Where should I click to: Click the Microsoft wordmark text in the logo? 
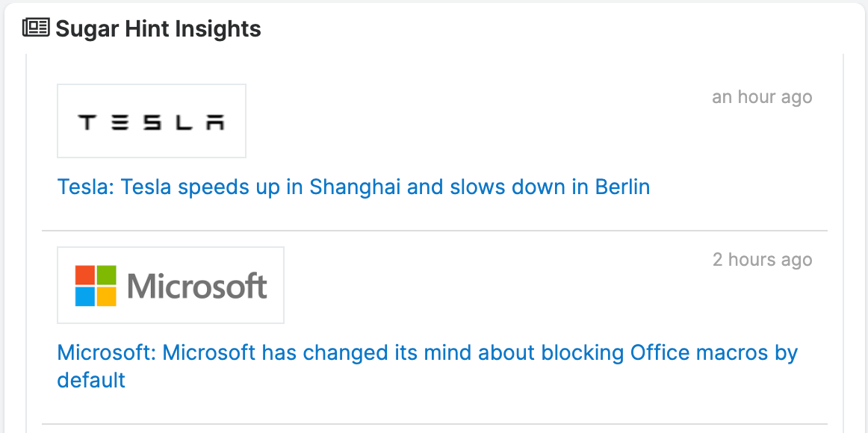[x=197, y=285]
